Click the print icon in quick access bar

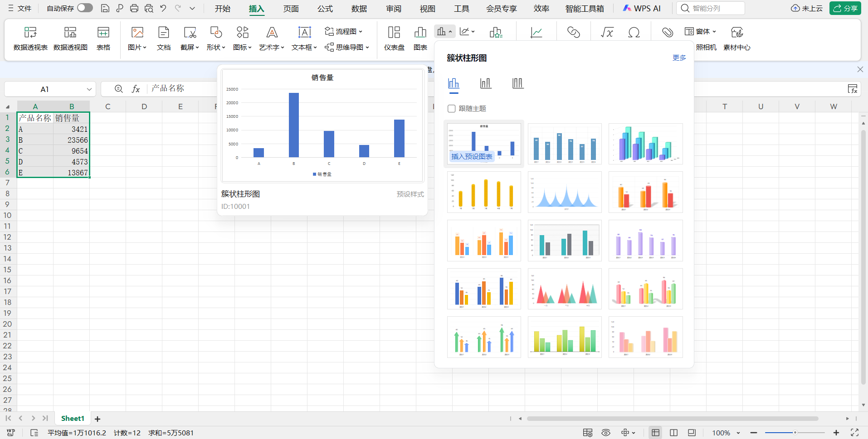[134, 8]
